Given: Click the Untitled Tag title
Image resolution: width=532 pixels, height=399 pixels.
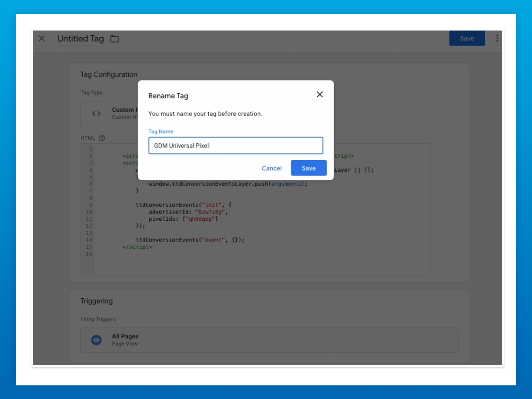Looking at the screenshot, I should (x=81, y=39).
